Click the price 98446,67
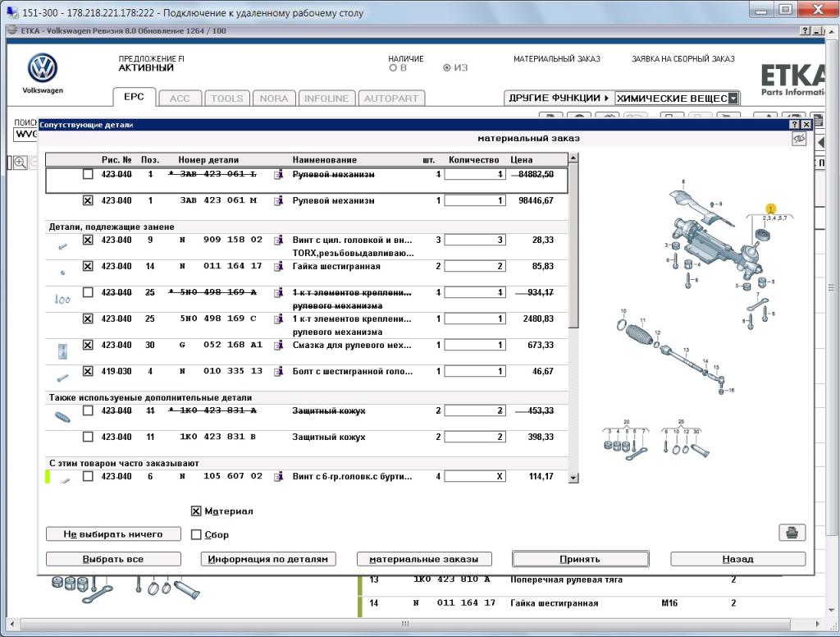 [x=536, y=200]
